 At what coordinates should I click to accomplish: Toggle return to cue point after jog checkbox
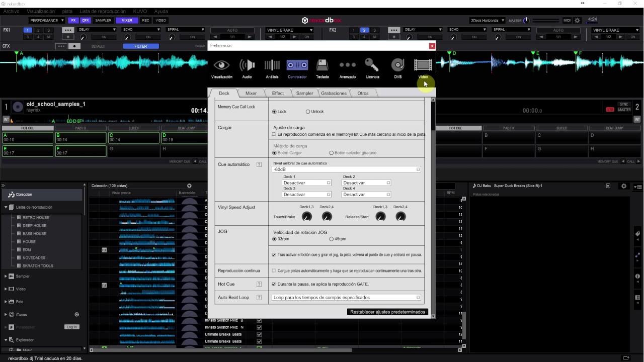274,255
